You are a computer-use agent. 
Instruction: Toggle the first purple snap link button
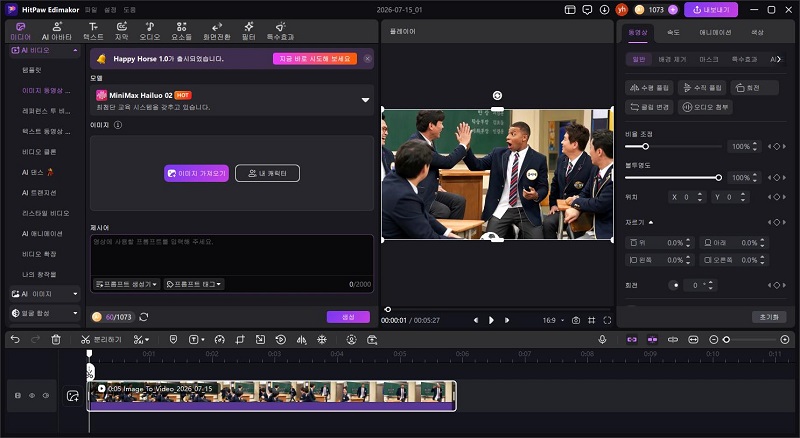632,339
